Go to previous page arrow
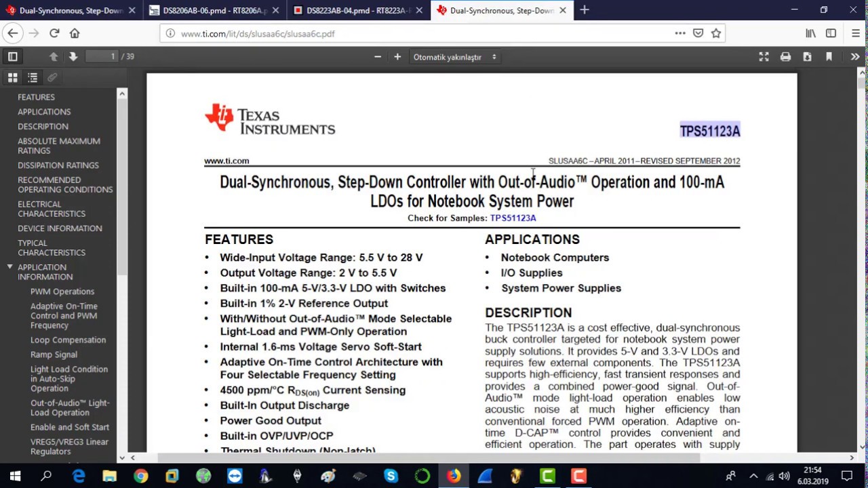 point(54,57)
